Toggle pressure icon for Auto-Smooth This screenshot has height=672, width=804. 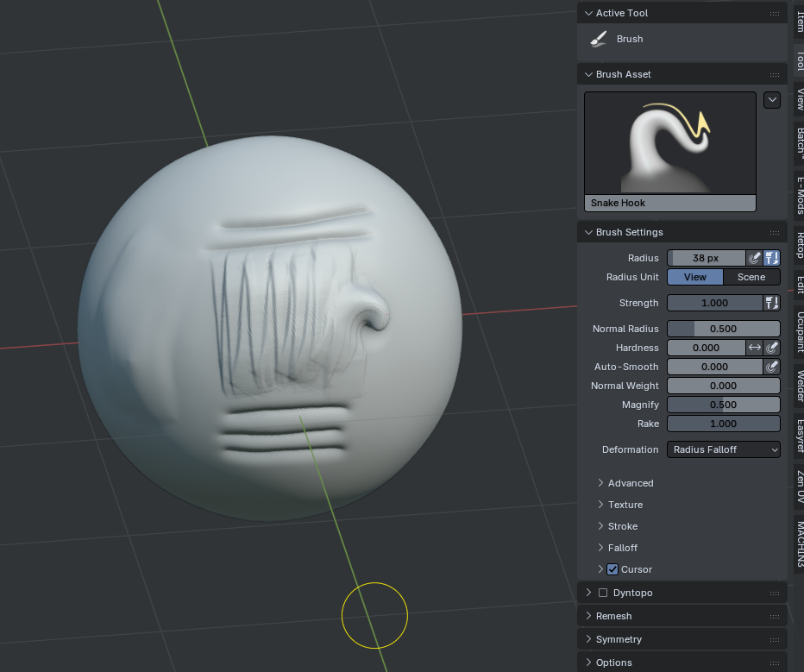click(x=772, y=367)
